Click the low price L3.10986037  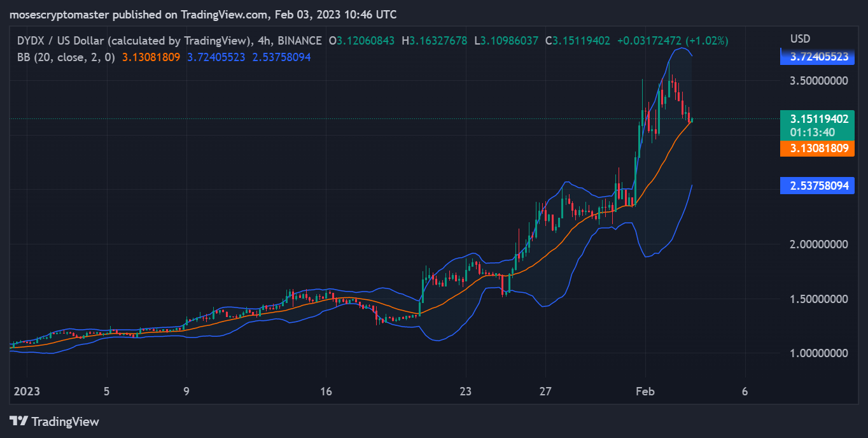coord(506,41)
